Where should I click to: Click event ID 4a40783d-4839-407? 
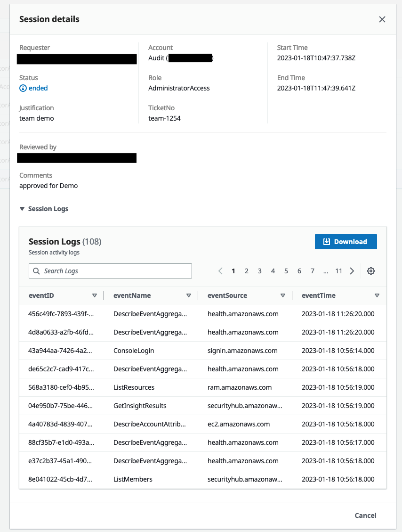coord(60,424)
